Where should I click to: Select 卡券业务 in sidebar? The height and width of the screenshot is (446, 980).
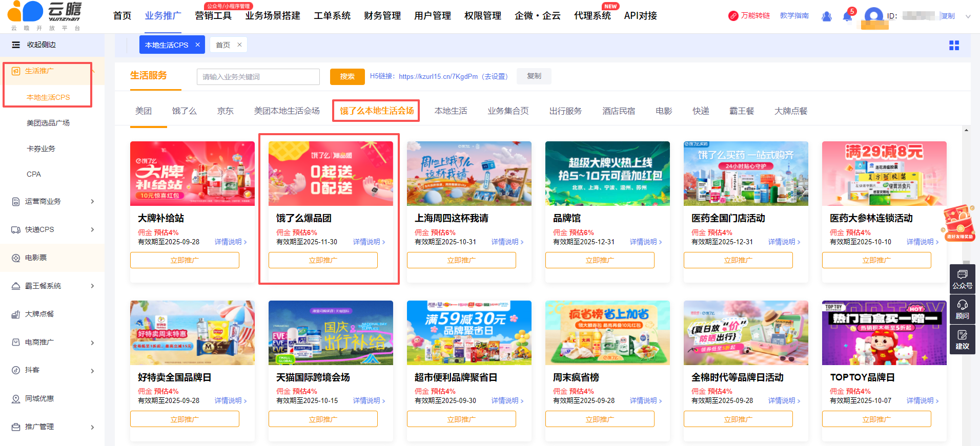point(41,149)
